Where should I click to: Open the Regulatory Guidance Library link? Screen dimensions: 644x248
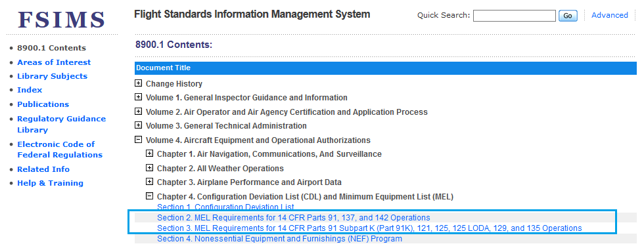tap(62, 124)
